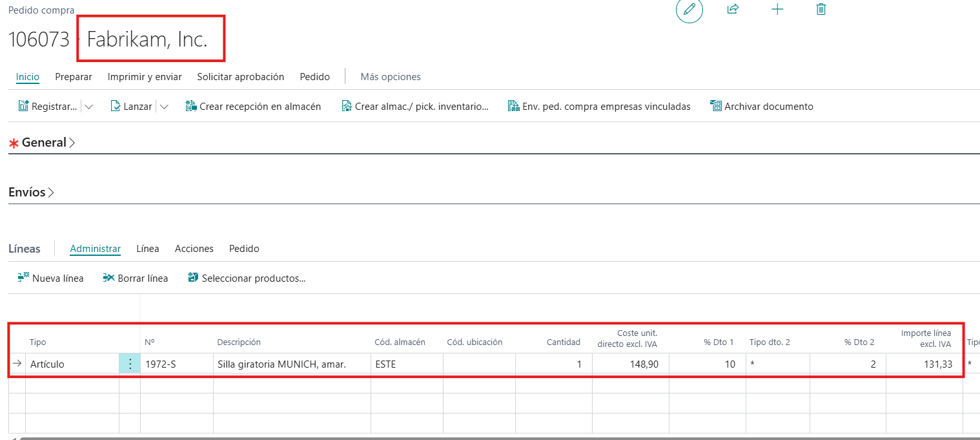This screenshot has height=440, width=980.
Task: Click Crear recepción en almacén icon
Action: click(191, 106)
